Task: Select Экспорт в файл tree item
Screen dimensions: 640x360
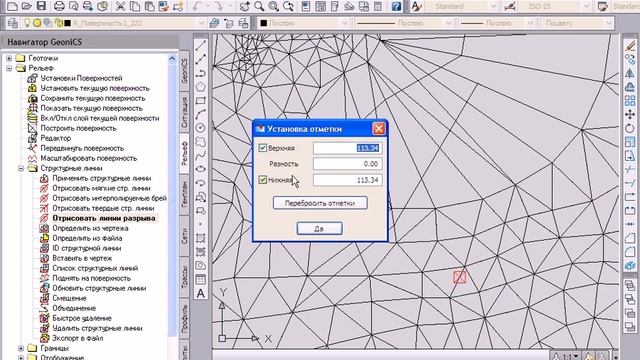Action: click(78, 338)
